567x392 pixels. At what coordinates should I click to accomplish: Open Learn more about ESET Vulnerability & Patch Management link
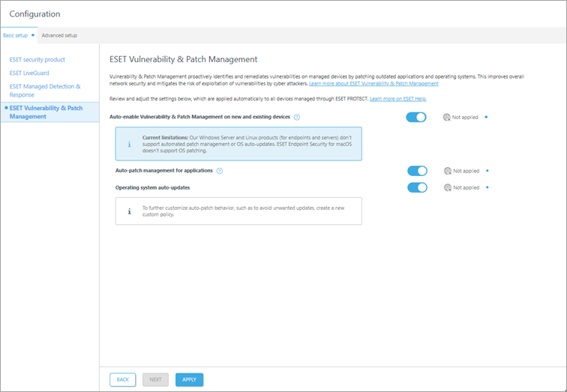click(x=373, y=83)
